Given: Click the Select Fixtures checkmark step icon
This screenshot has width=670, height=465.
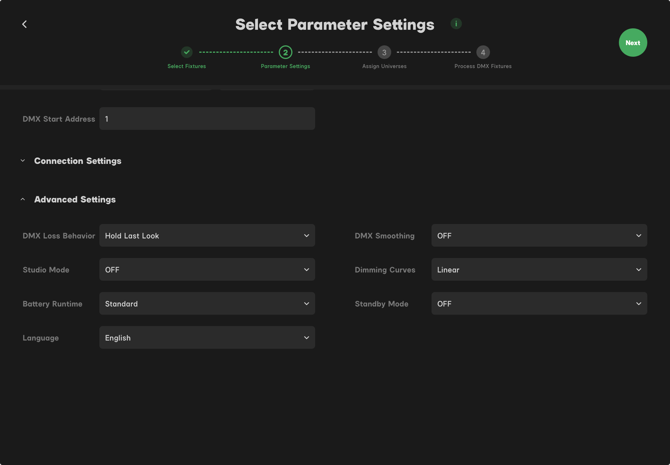Looking at the screenshot, I should click(x=187, y=52).
